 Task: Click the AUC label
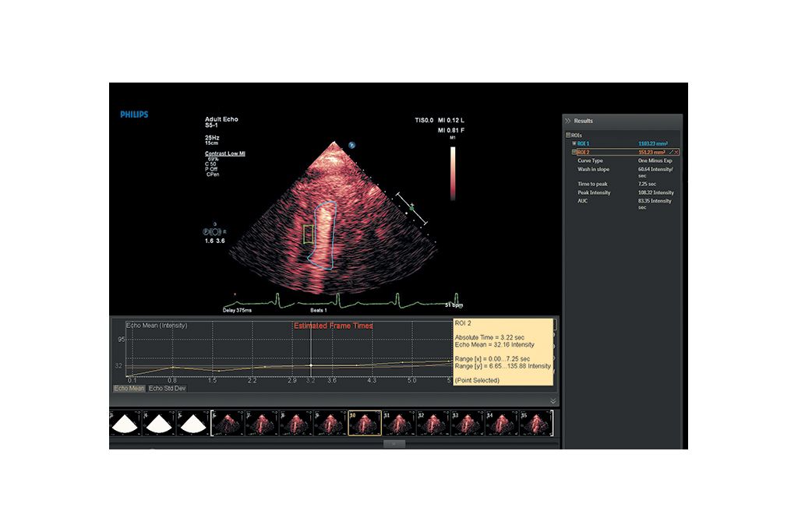(x=583, y=201)
